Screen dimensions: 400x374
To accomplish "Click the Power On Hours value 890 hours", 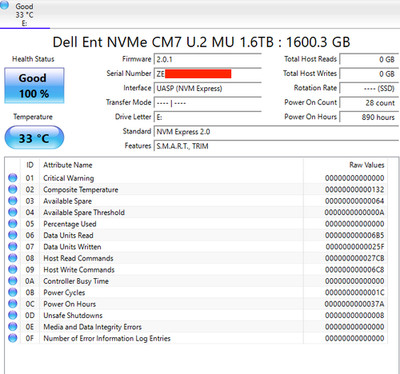I will (x=369, y=117).
